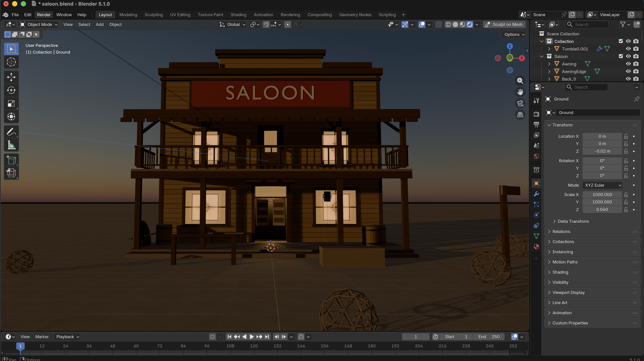Open the Object Mode dropdown
This screenshot has width=644, height=361.
click(x=39, y=24)
